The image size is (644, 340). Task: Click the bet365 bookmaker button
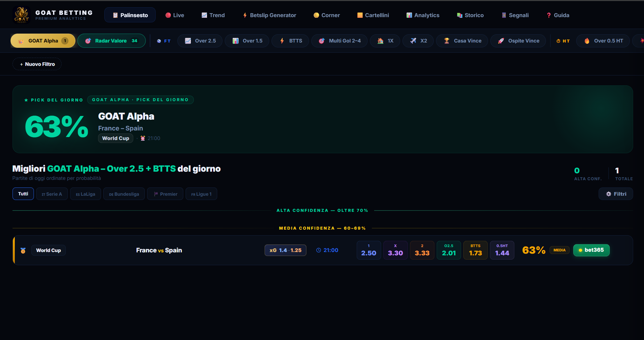(x=591, y=250)
